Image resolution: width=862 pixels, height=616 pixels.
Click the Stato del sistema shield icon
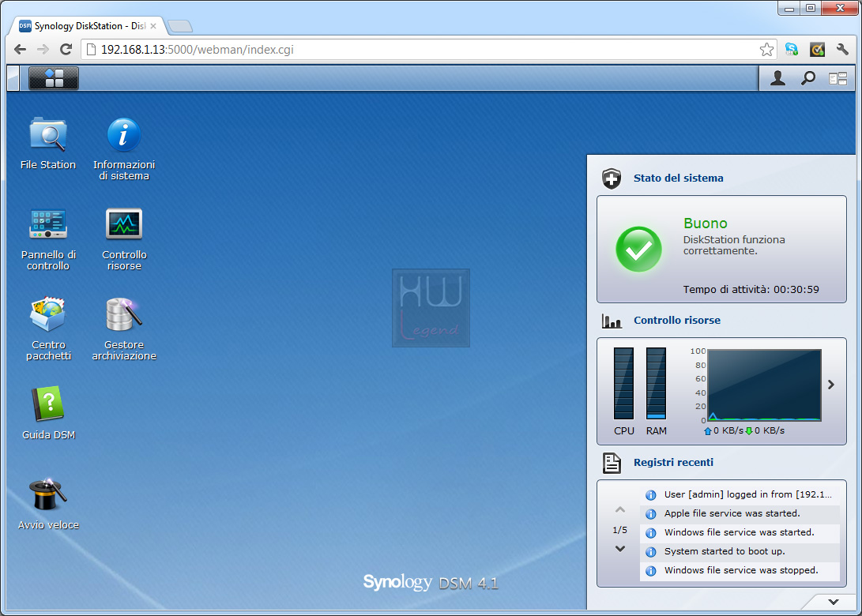click(x=612, y=178)
